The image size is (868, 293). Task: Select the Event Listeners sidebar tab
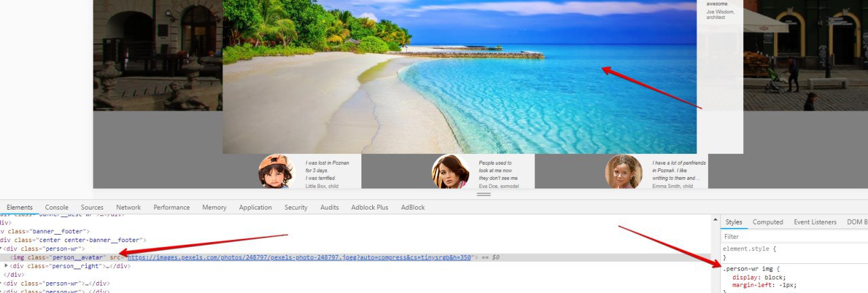815,222
